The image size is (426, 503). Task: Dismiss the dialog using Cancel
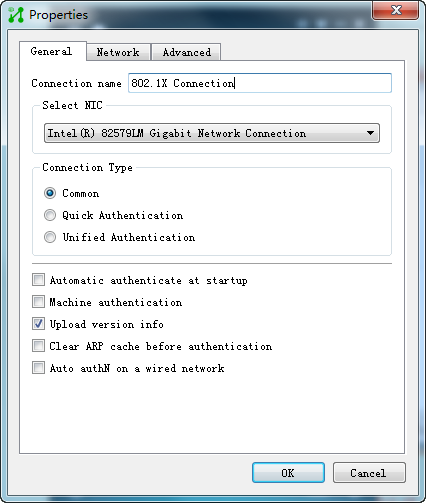pyautogui.click(x=369, y=473)
